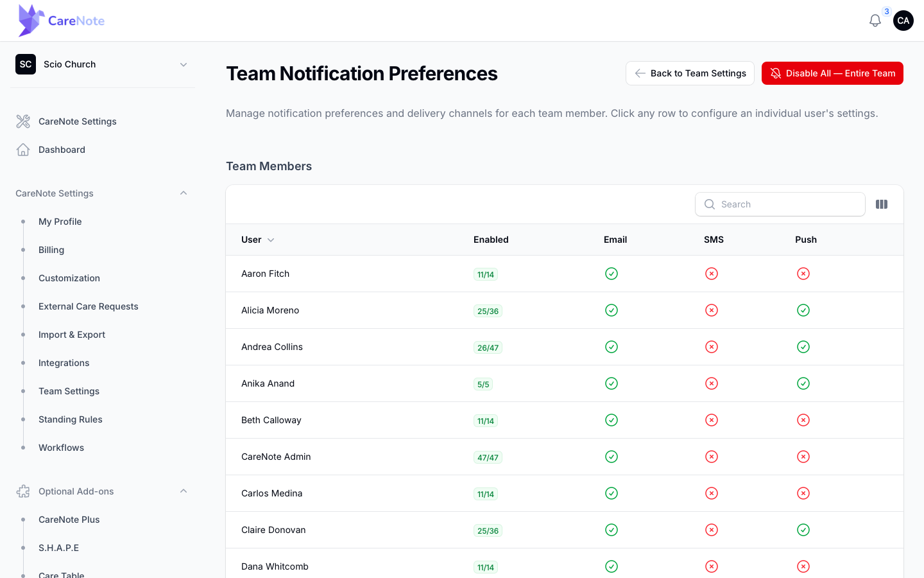This screenshot has width=924, height=578.
Task: Click Aaron Fitch's Email check icon
Action: (x=612, y=274)
